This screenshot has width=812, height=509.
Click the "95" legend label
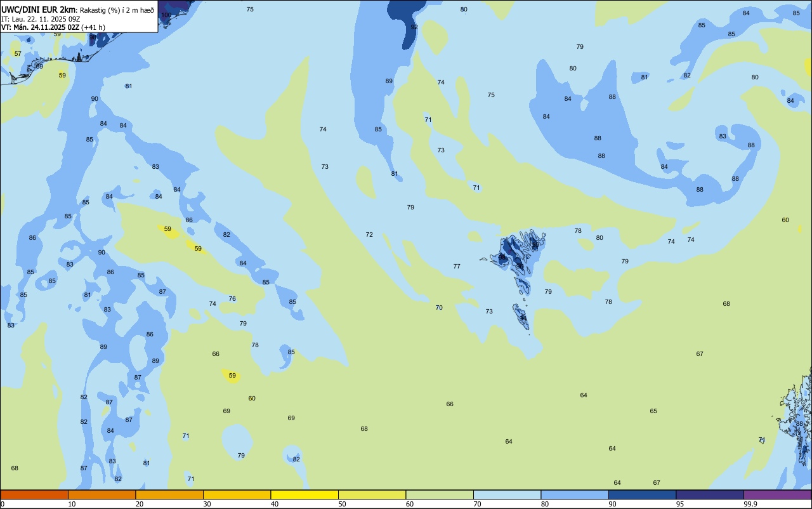(x=679, y=504)
